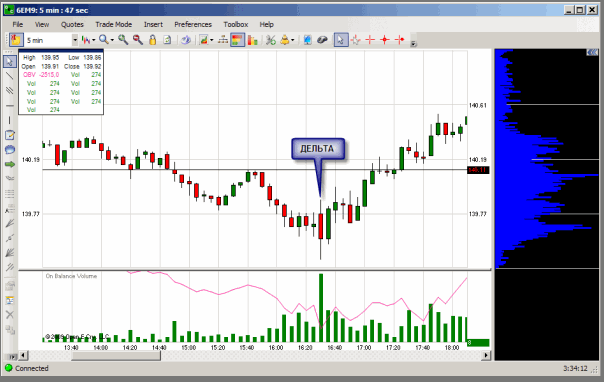605x382 pixels.
Task: Click the red zoom out magnifier
Action: pos(138,40)
